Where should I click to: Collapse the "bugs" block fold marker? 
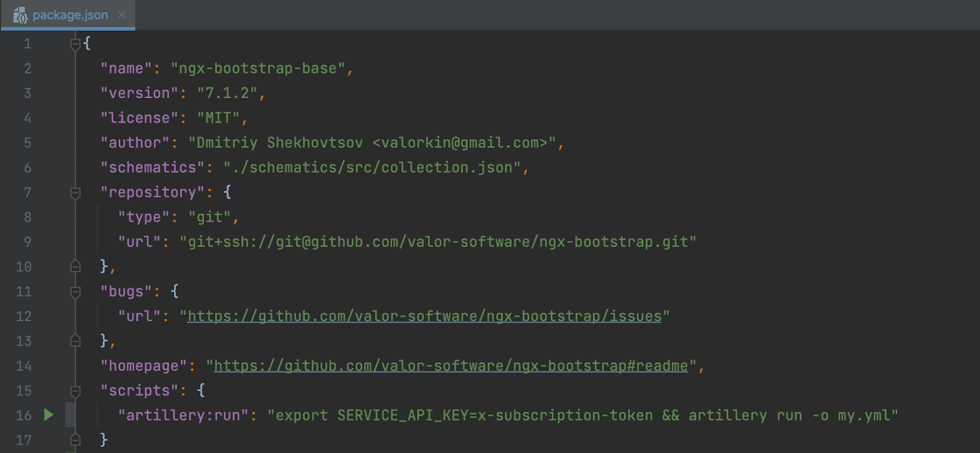[75, 292]
